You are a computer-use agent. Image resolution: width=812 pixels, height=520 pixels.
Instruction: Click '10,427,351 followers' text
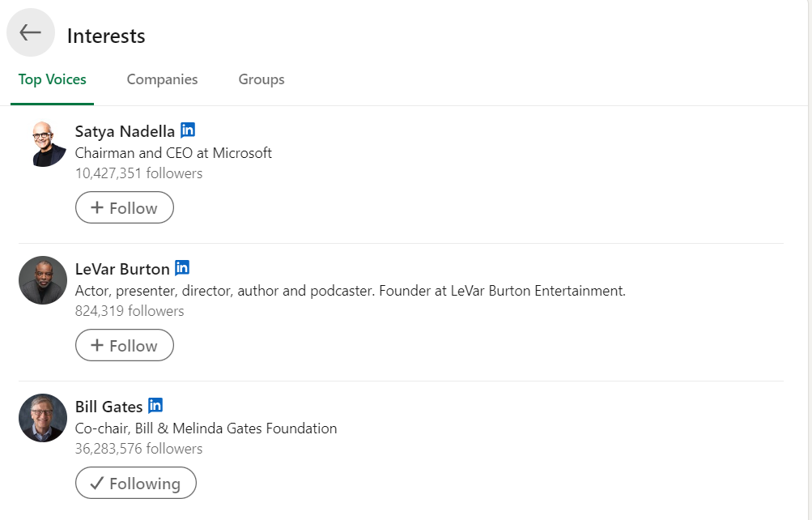138,173
